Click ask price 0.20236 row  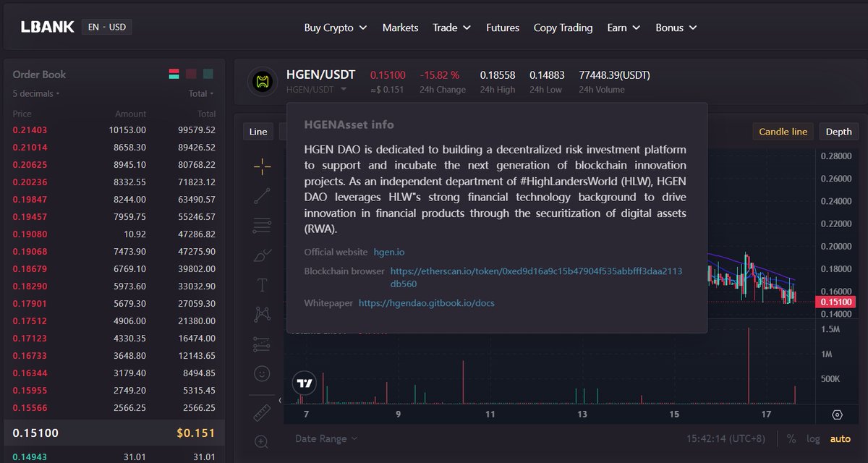tap(114, 182)
